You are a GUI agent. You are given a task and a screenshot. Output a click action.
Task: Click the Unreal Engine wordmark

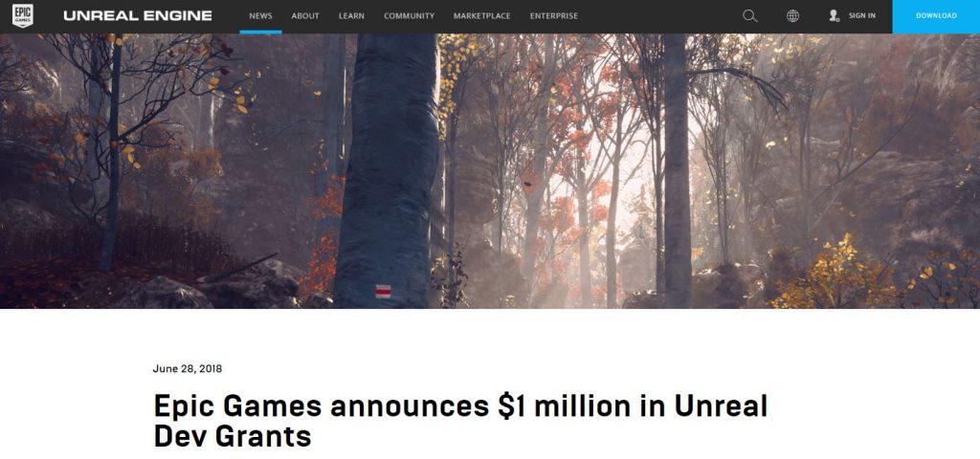(x=138, y=16)
